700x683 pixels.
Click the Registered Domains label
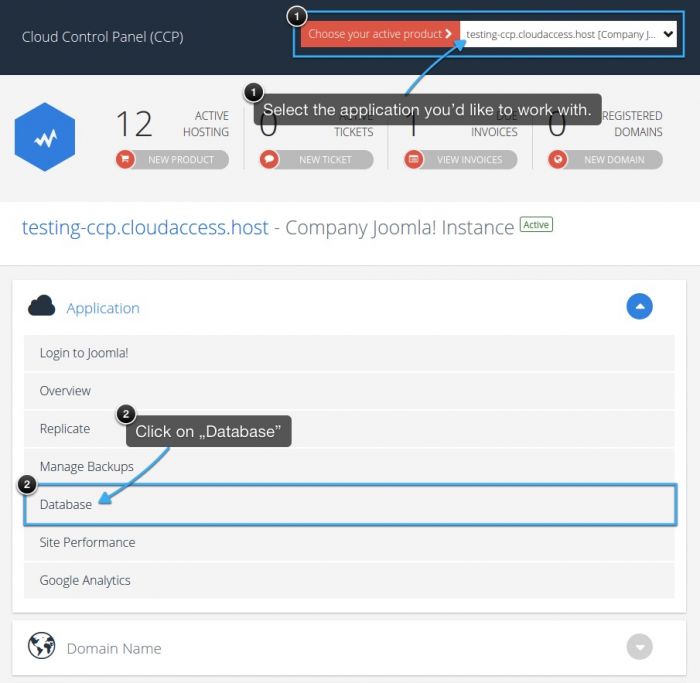(x=632, y=124)
